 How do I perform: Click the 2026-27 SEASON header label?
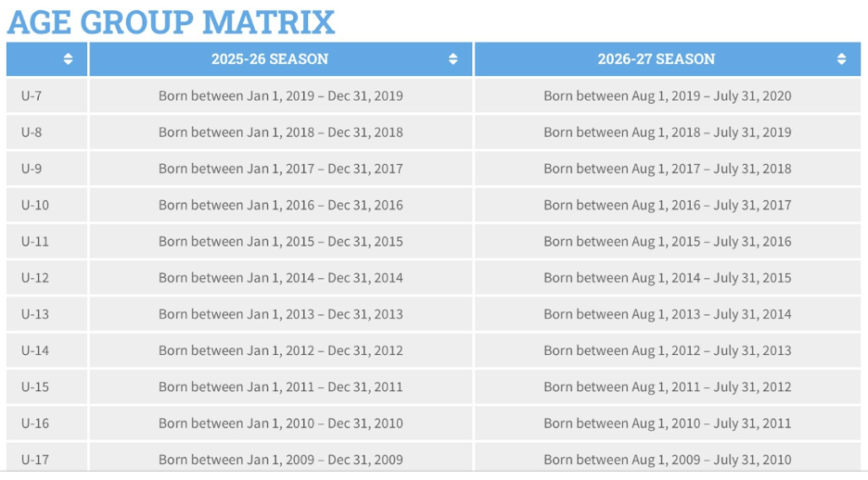(656, 59)
